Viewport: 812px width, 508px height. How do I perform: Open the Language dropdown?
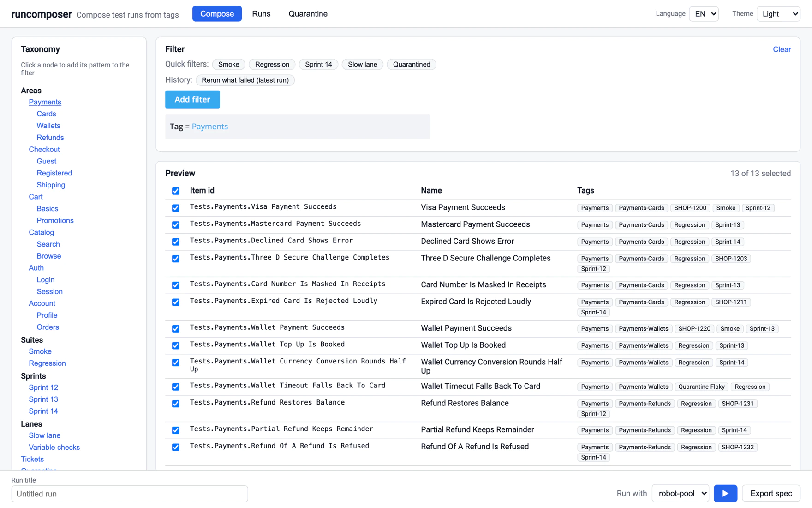coord(704,14)
